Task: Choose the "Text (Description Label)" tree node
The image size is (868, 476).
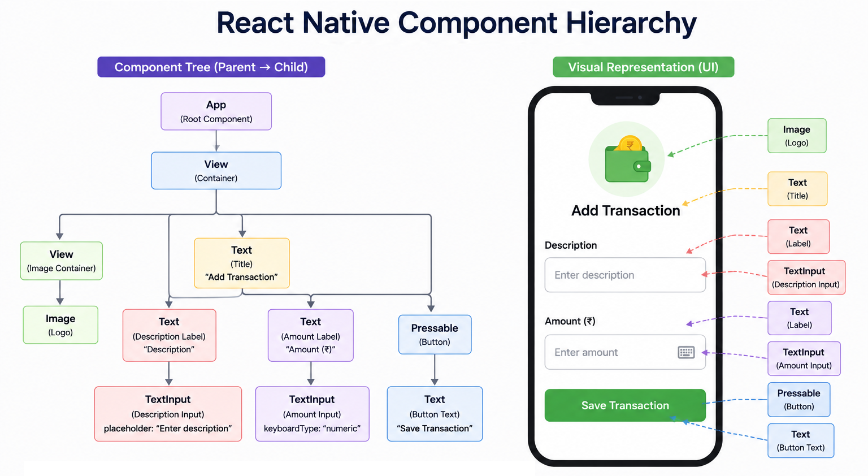Action: 170,335
